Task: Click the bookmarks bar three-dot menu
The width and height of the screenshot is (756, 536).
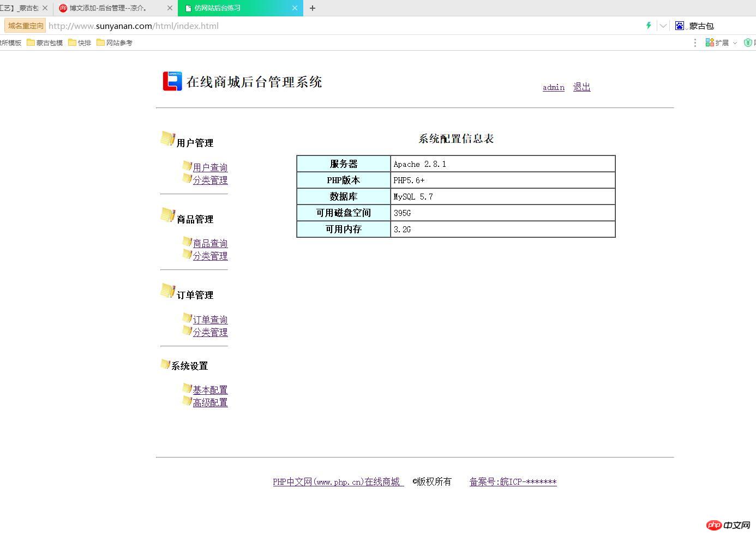Action: click(695, 43)
